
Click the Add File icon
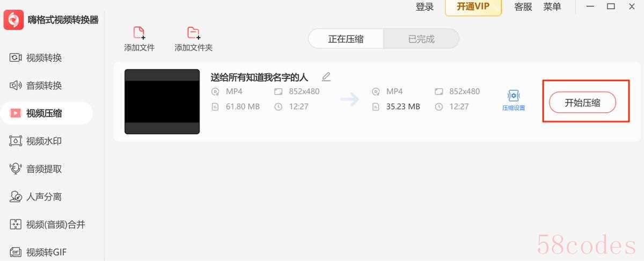139,33
